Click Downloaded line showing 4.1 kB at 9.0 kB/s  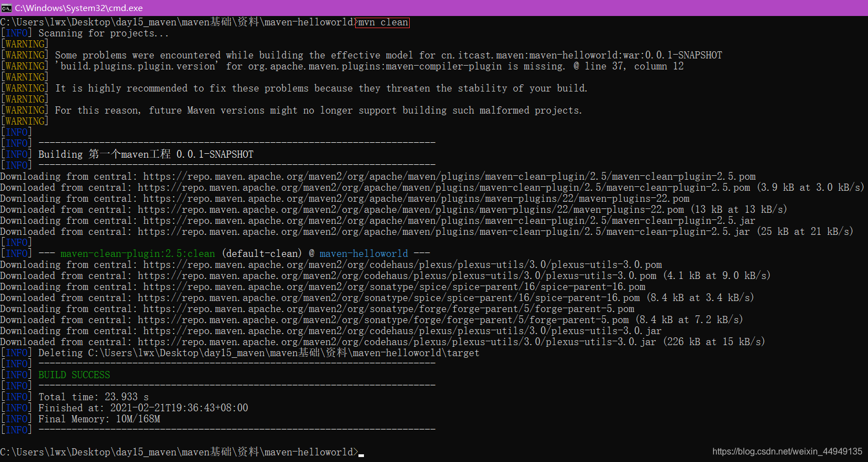(385, 276)
